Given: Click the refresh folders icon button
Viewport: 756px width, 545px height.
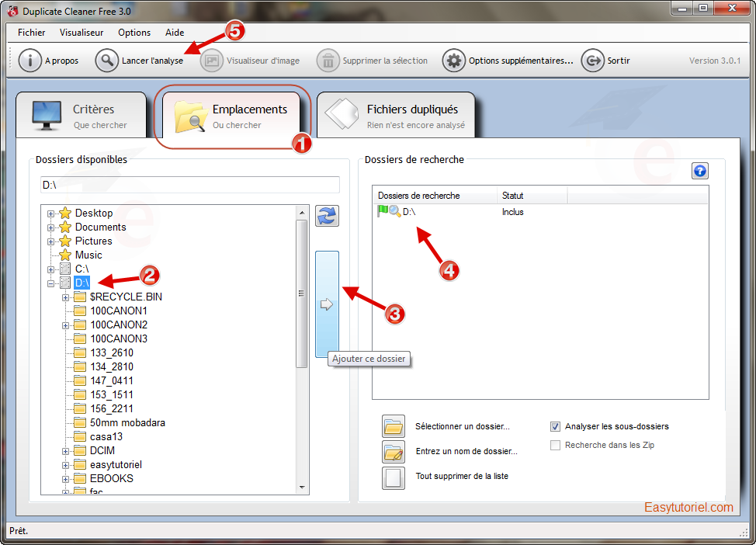Looking at the screenshot, I should (327, 216).
